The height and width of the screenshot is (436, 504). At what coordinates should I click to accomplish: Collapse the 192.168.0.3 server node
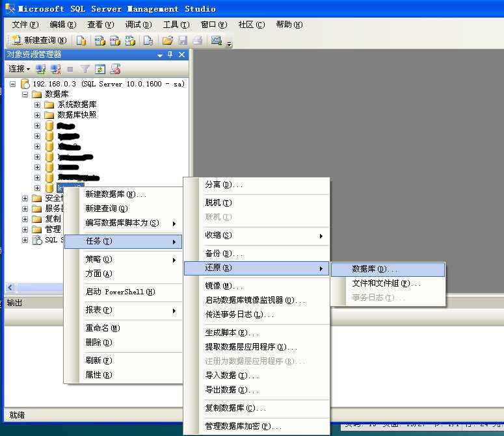pyautogui.click(x=12, y=84)
